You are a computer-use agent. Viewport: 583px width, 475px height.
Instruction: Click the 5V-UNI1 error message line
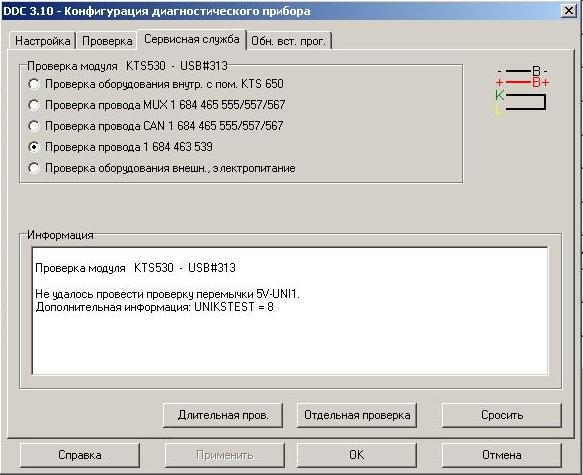tap(167, 294)
